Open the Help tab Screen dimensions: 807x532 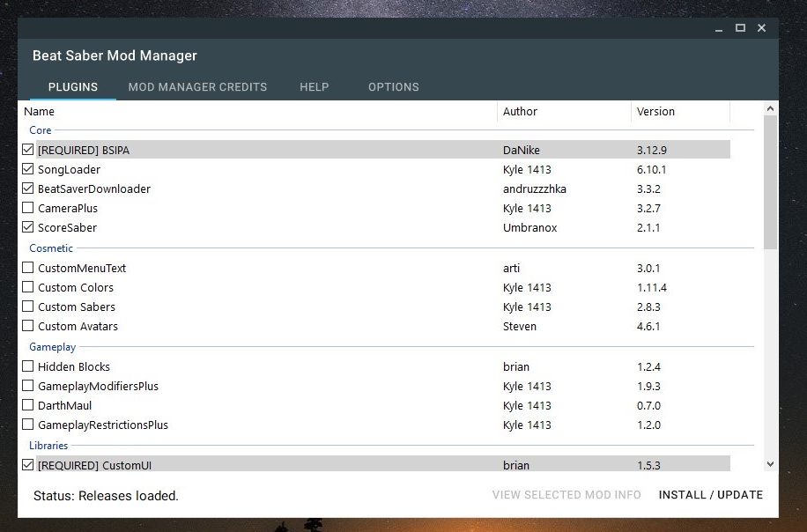[x=314, y=87]
